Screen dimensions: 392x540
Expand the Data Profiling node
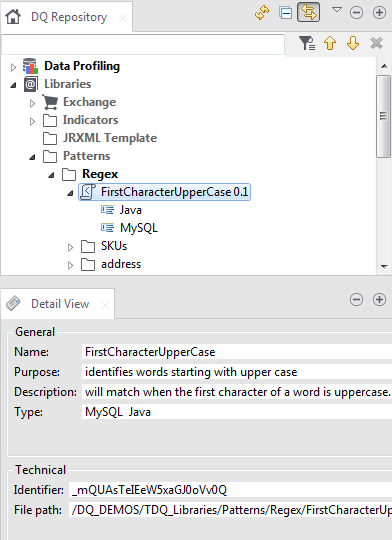coord(13,67)
